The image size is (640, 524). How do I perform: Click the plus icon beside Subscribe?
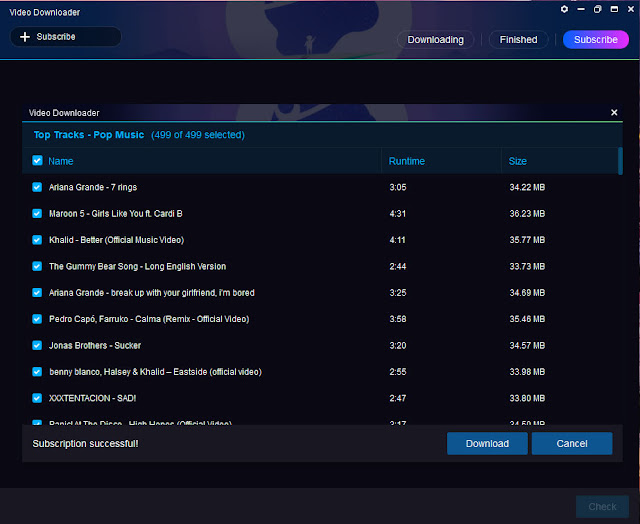tap(25, 37)
